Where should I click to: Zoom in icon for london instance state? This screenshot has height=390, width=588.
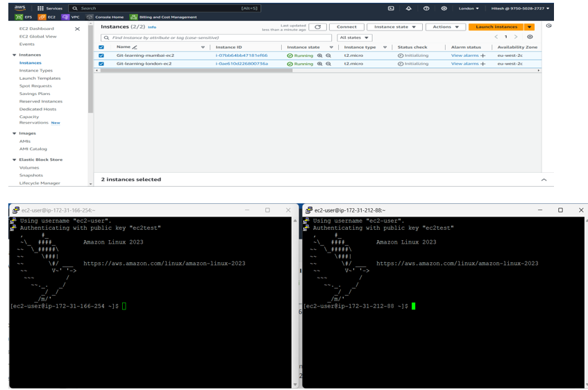pyautogui.click(x=320, y=64)
